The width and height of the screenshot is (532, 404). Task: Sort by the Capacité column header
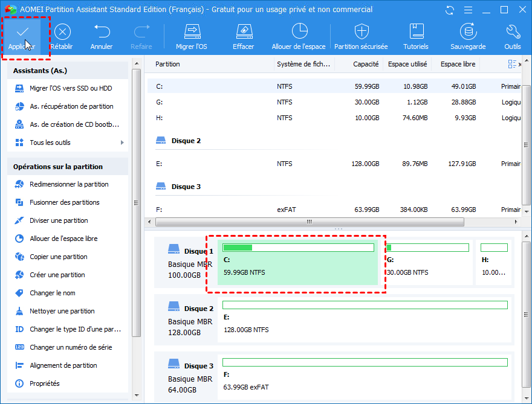click(366, 64)
